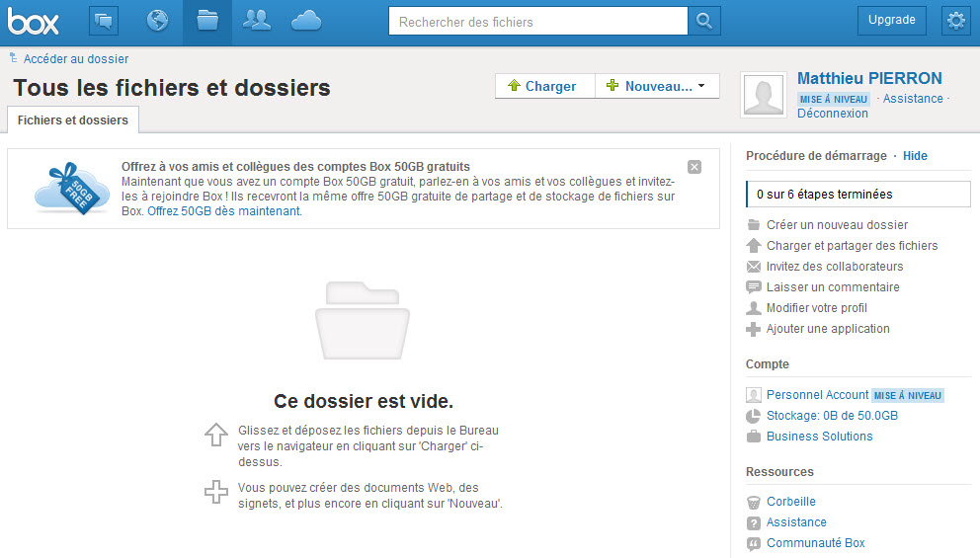
Task: Click Assistance link under Ressources
Action: pyautogui.click(x=796, y=521)
